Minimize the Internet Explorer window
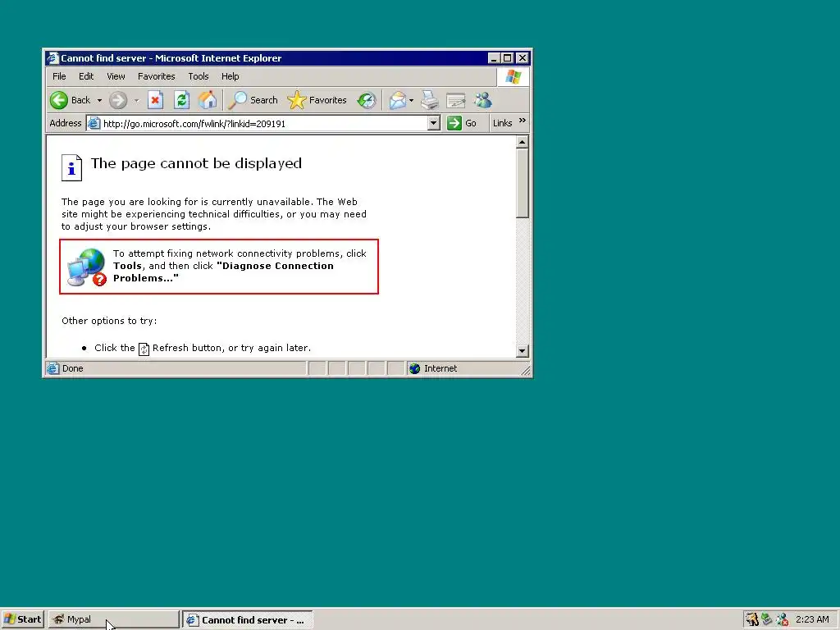840x630 pixels. (494, 58)
